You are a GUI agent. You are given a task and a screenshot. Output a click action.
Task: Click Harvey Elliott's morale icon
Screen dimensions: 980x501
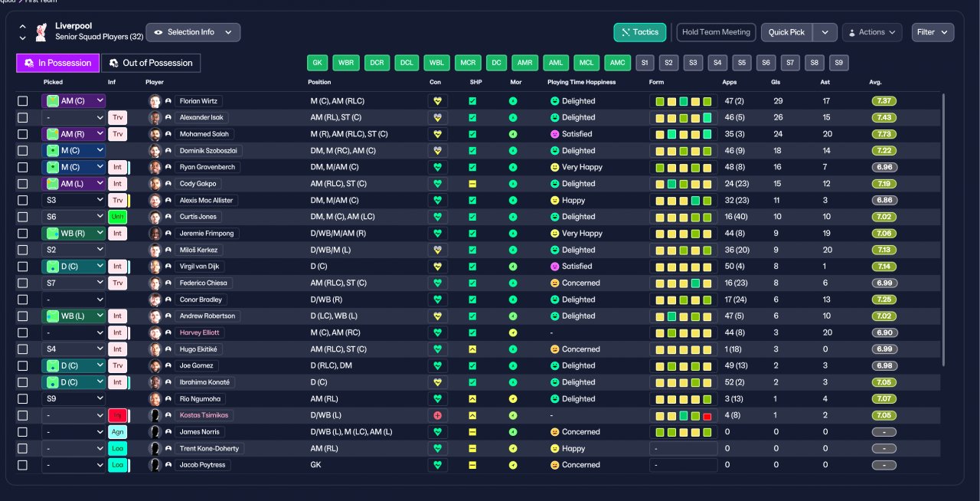click(513, 332)
